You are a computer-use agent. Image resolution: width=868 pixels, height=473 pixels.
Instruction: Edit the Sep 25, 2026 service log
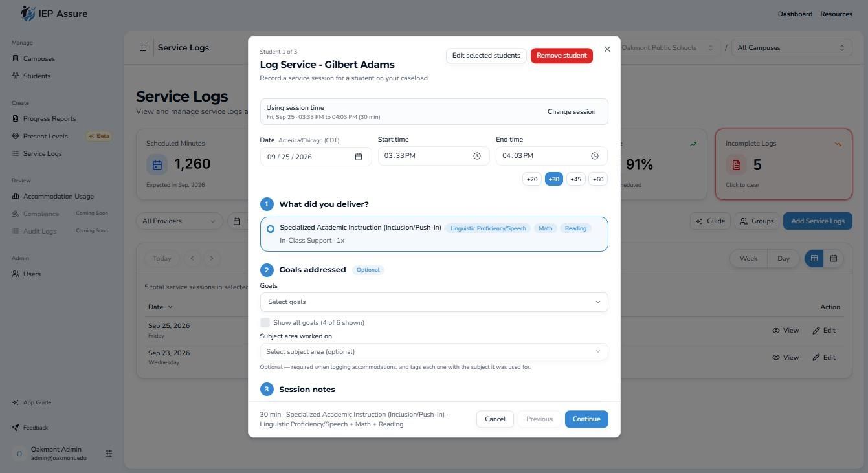coord(824,331)
